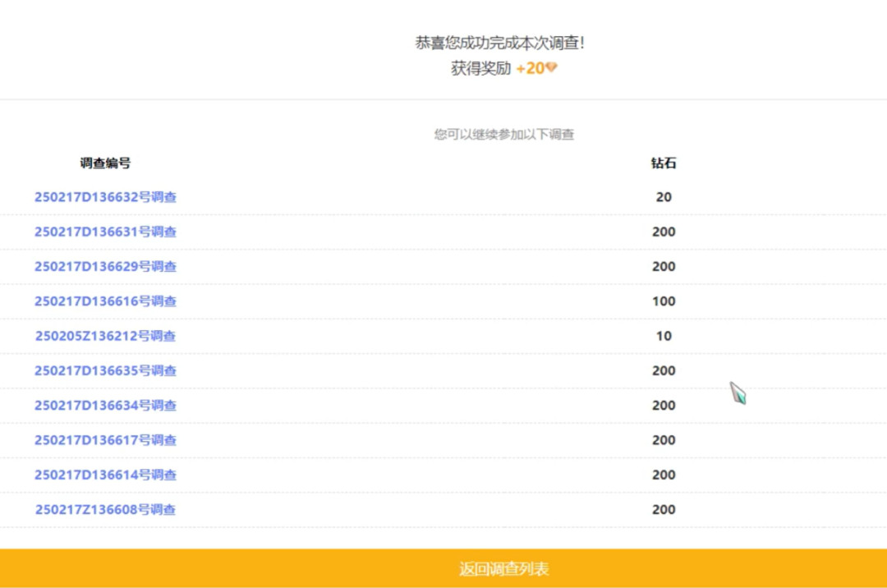Viewport: 887px width, 588px height.
Task: Open survey 250217D136632号调查
Action: 104,197
